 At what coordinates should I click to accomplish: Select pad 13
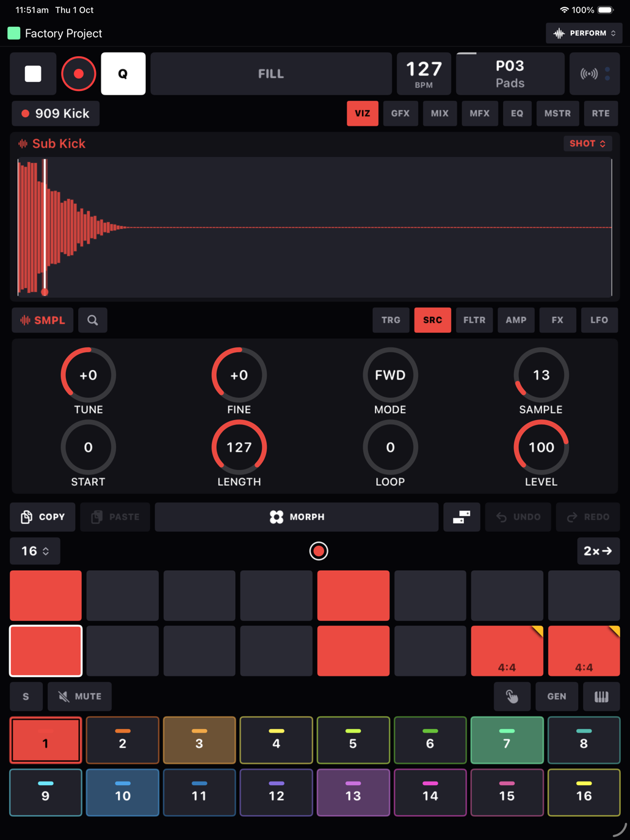pyautogui.click(x=353, y=793)
